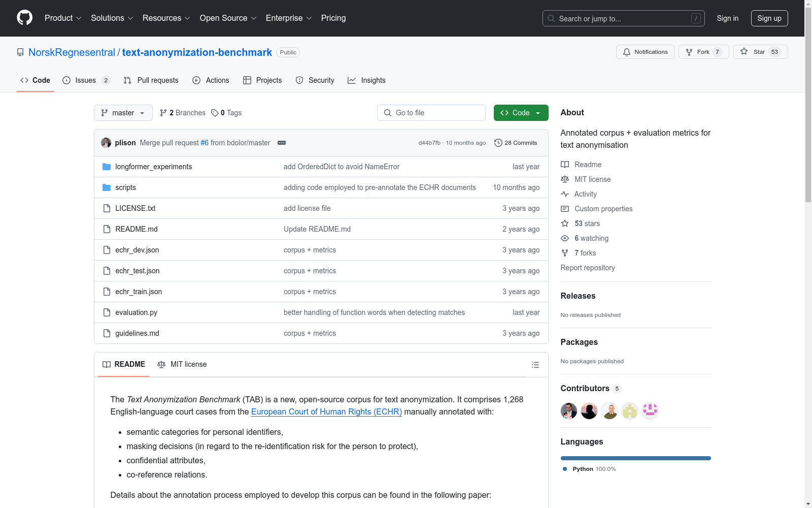The height and width of the screenshot is (508, 812).
Task: Open the scripts folder
Action: [126, 187]
